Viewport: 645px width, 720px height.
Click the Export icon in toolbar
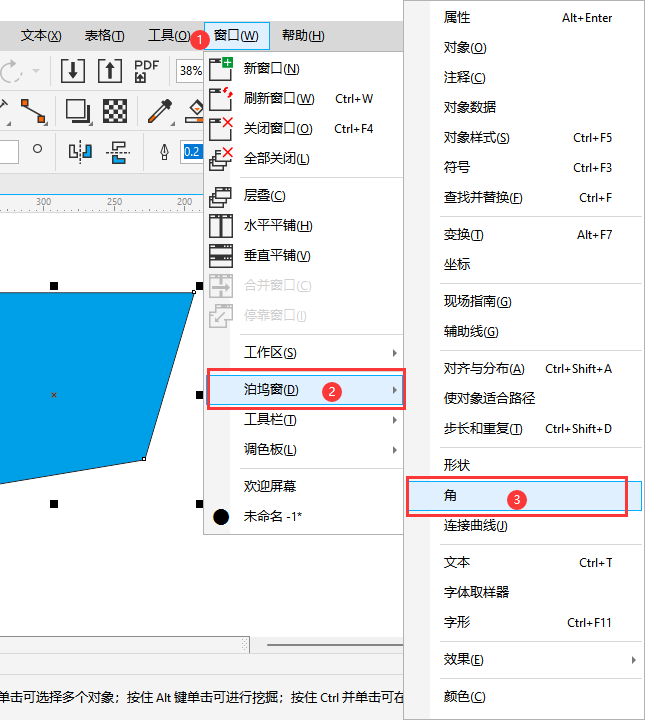click(x=110, y=71)
